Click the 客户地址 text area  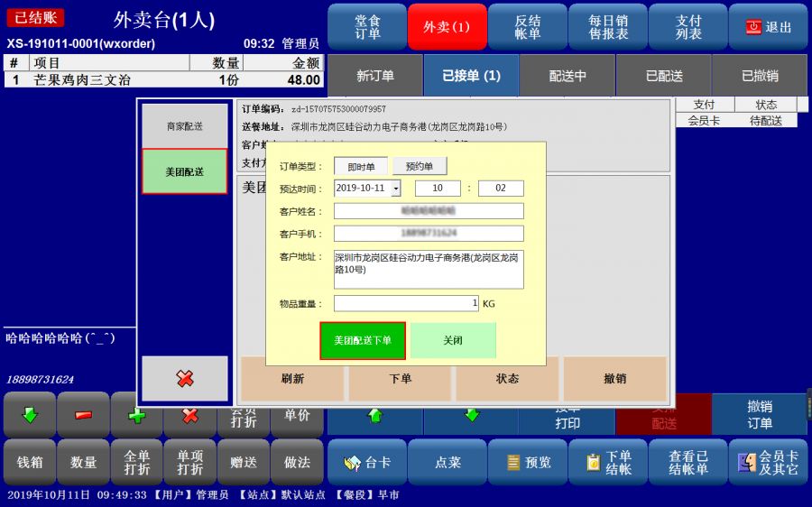pyautogui.click(x=429, y=270)
